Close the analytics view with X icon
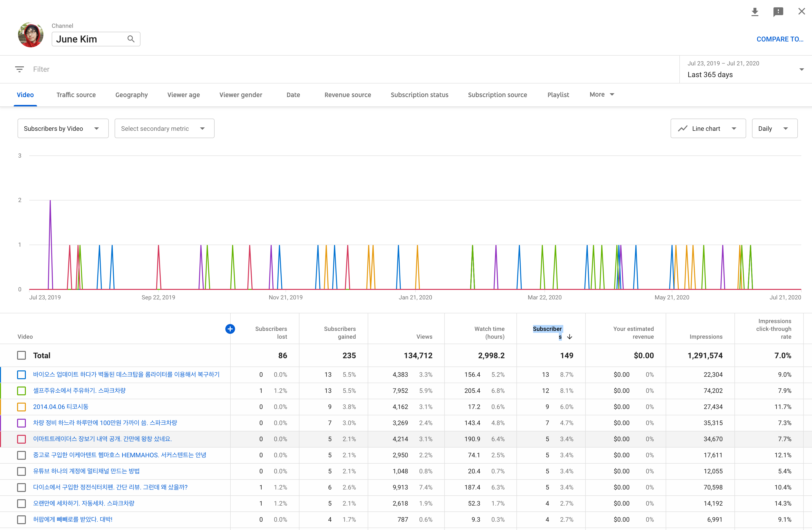Image resolution: width=812 pixels, height=530 pixels. tap(802, 12)
